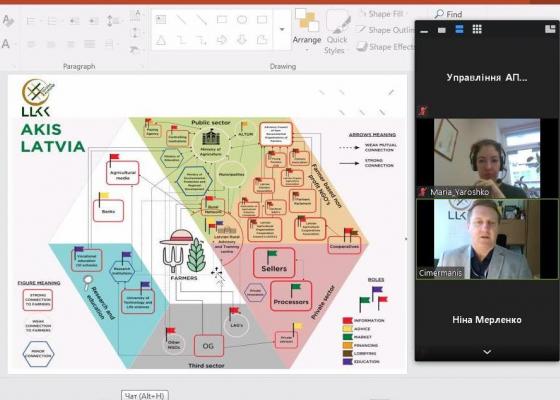Add or remove text columns
The height and width of the screenshot is (400, 560).
[x=110, y=44]
